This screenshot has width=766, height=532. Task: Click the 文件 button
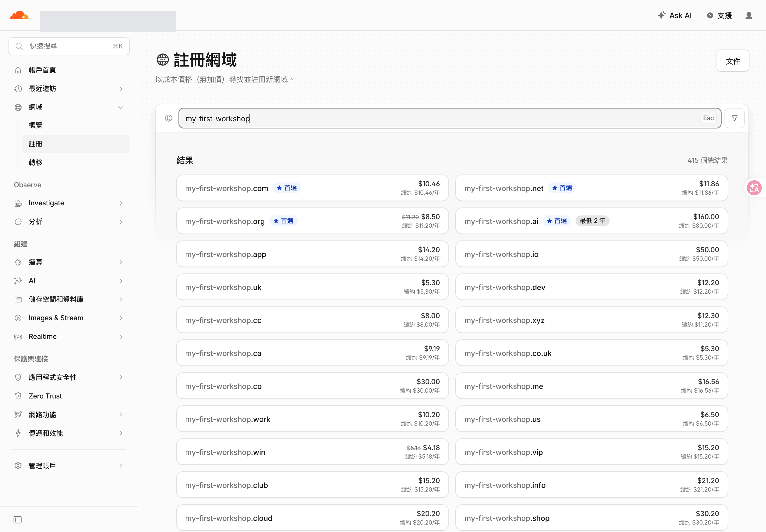(x=733, y=61)
